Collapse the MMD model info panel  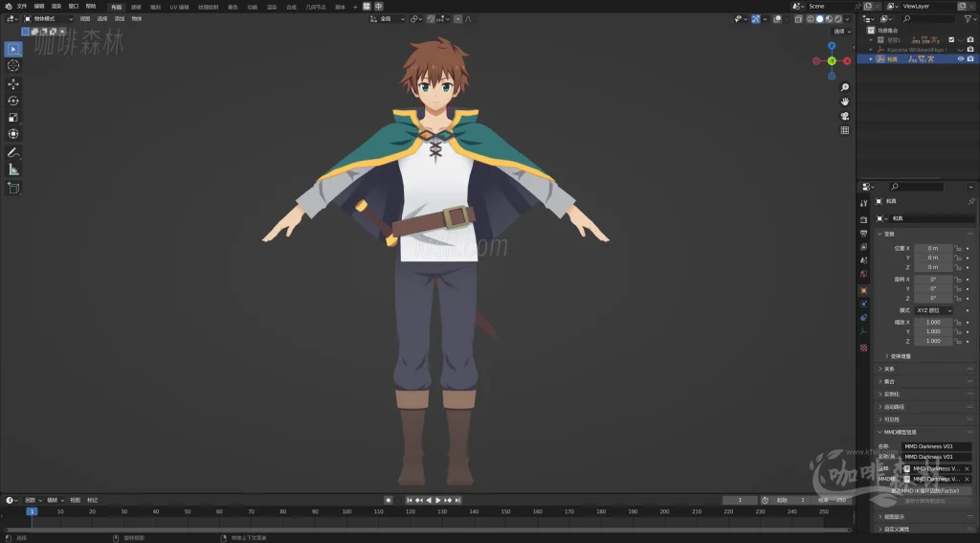[898, 432]
